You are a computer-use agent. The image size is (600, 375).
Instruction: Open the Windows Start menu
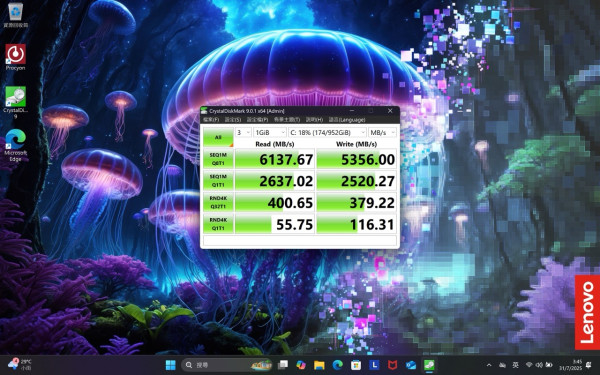click(170, 365)
